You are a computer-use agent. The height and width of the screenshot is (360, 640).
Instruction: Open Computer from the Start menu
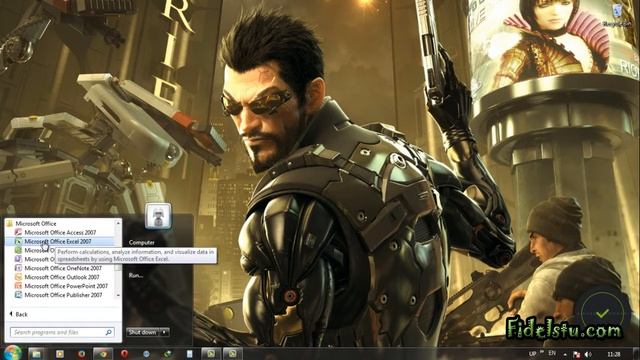coord(142,242)
